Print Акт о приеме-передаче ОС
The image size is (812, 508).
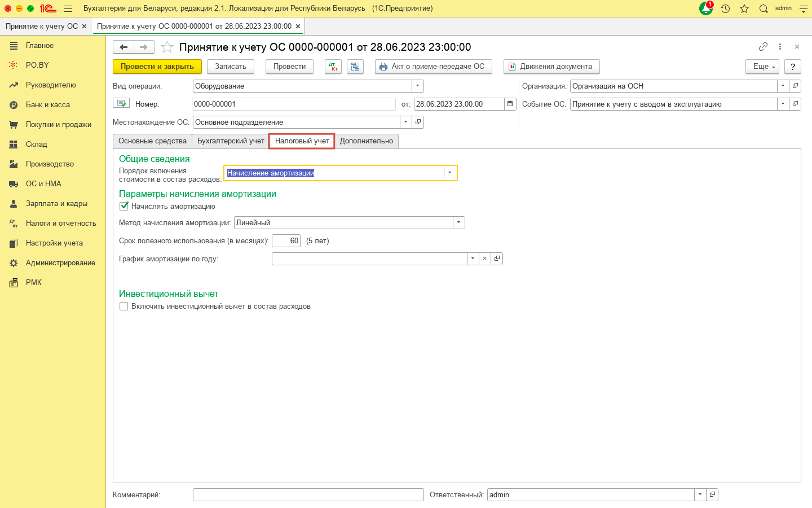click(x=433, y=67)
